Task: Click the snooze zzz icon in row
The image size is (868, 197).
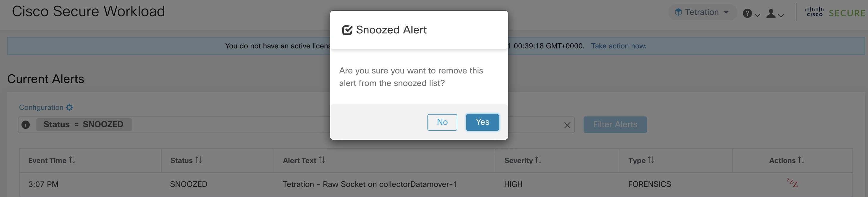Action: pos(792,183)
